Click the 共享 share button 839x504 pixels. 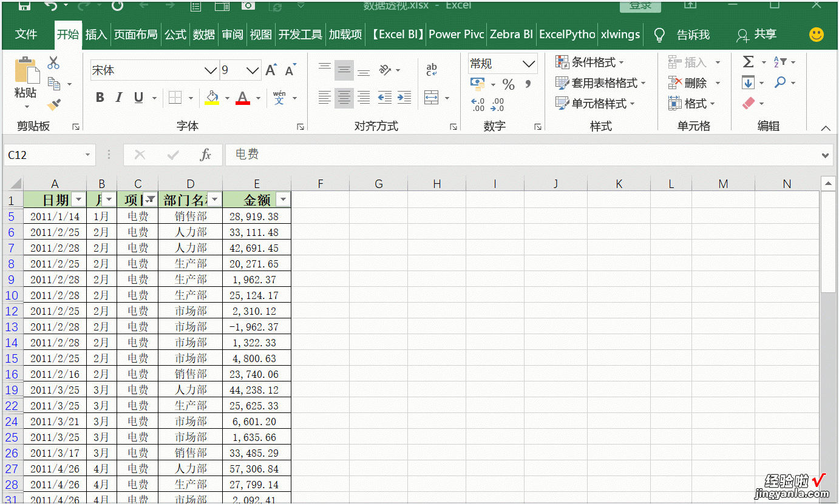click(756, 35)
